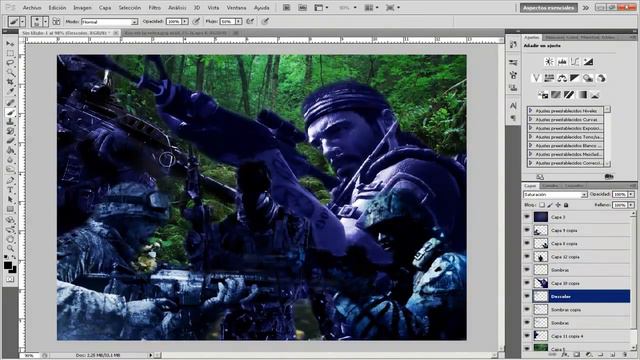
Task: Hide the selected Descolor layer
Action: click(x=527, y=296)
